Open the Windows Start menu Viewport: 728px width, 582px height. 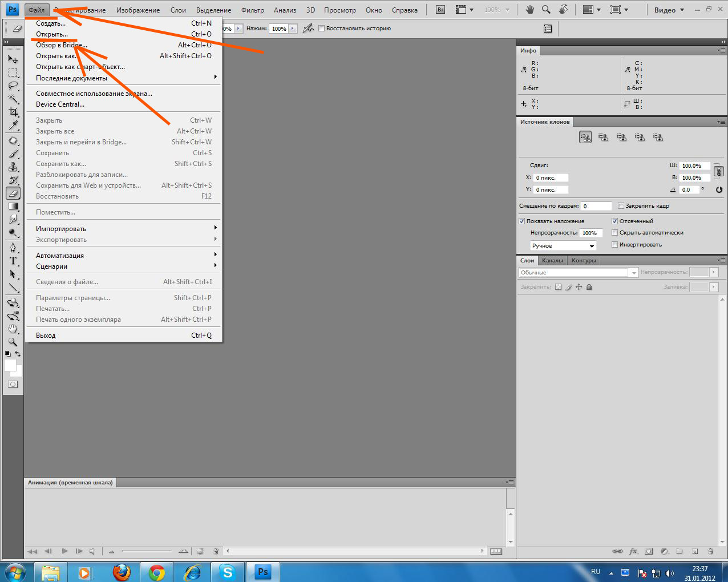pos(14,572)
